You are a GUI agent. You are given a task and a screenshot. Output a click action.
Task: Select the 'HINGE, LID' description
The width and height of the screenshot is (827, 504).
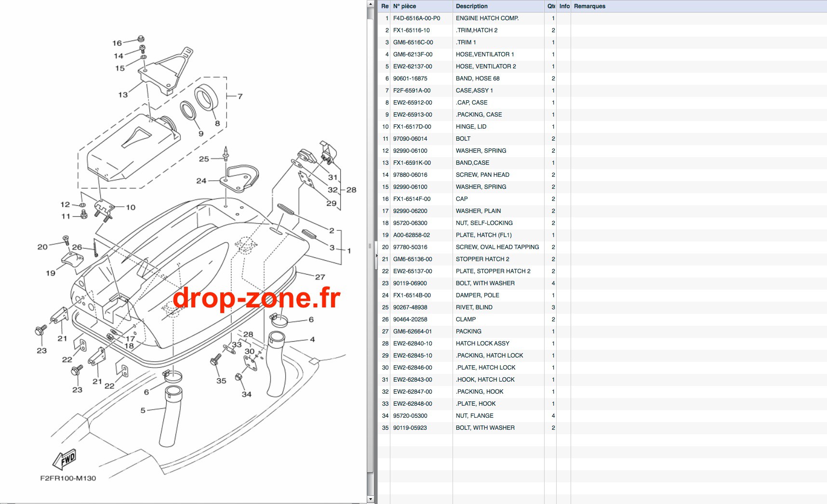pos(471,127)
